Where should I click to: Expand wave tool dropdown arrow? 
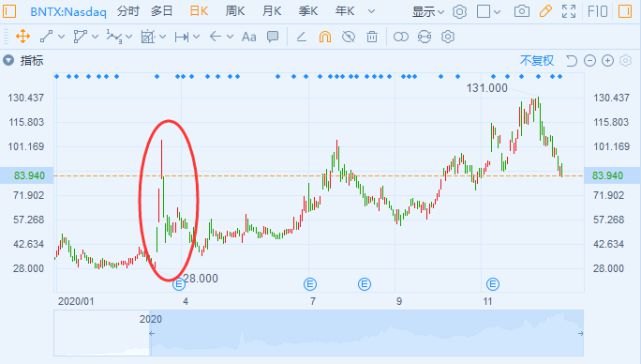129,37
